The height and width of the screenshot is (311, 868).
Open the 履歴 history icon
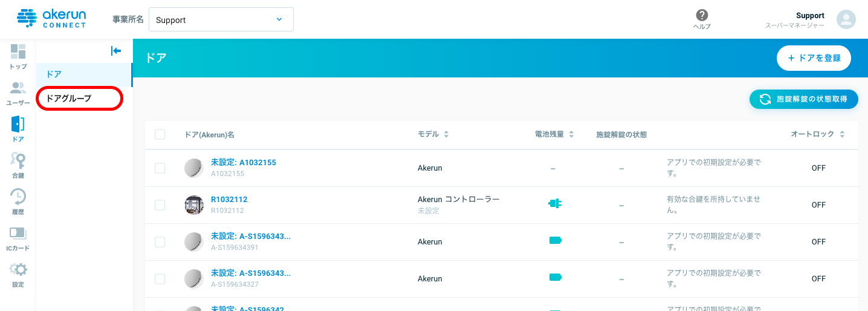pyautogui.click(x=18, y=197)
